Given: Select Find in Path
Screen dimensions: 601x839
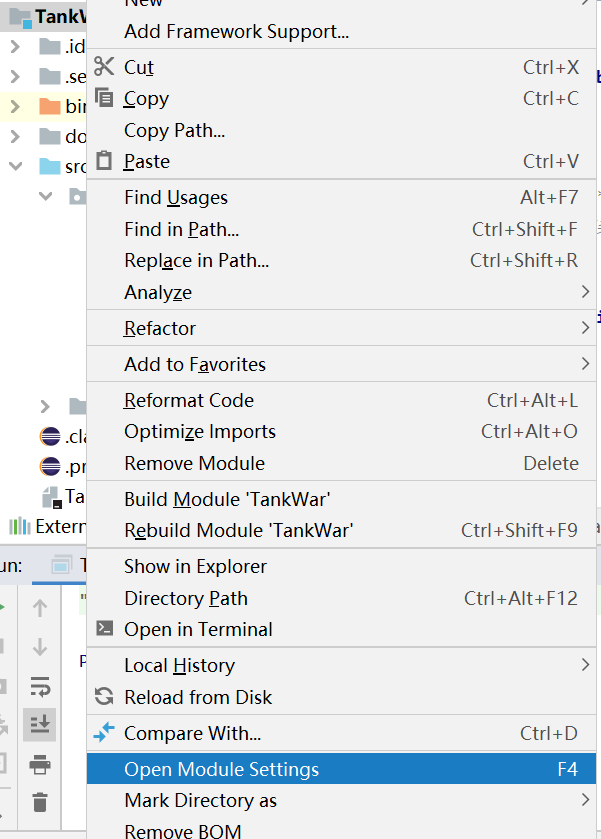Looking at the screenshot, I should pos(341,229).
